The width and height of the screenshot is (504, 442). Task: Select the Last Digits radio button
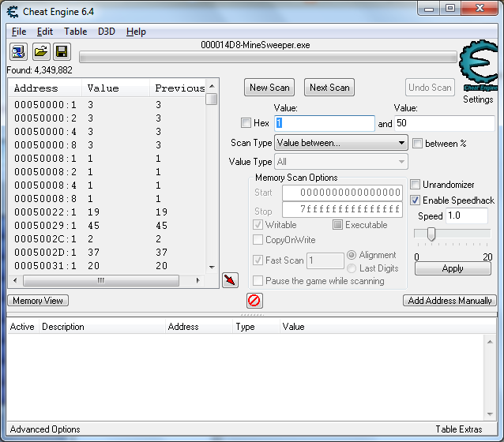pyautogui.click(x=352, y=268)
